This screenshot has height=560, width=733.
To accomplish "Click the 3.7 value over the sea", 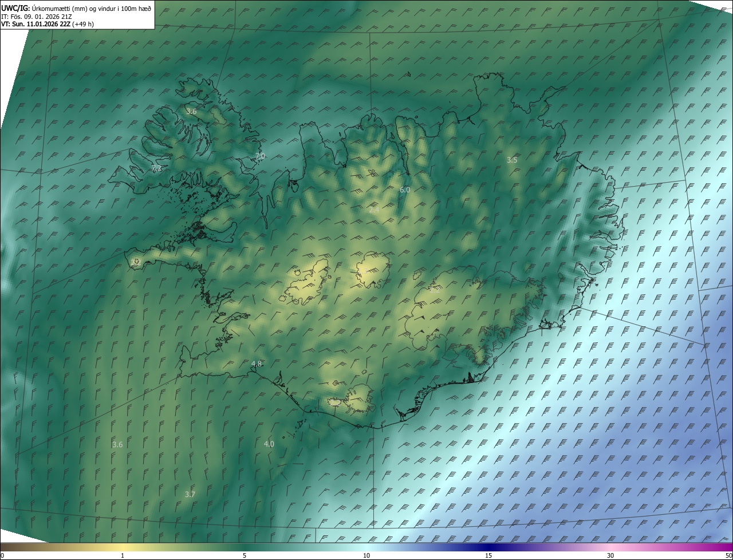I will [x=190, y=494].
